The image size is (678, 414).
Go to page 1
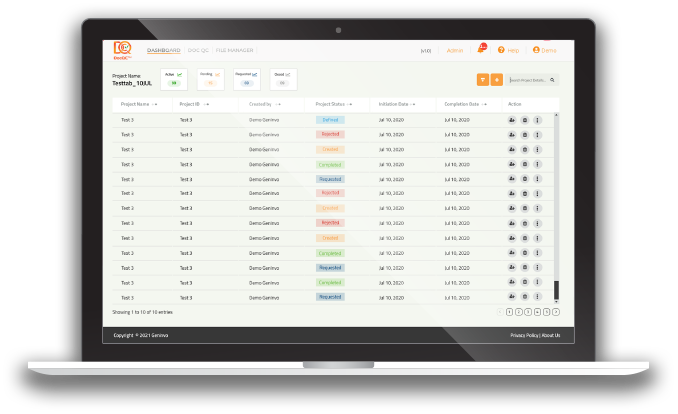tap(509, 312)
